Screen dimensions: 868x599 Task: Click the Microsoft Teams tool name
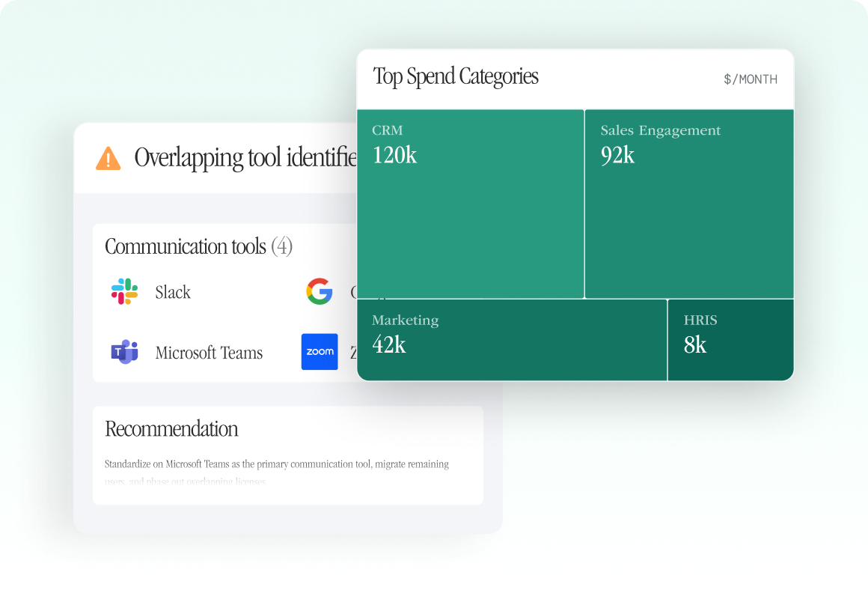tap(209, 353)
